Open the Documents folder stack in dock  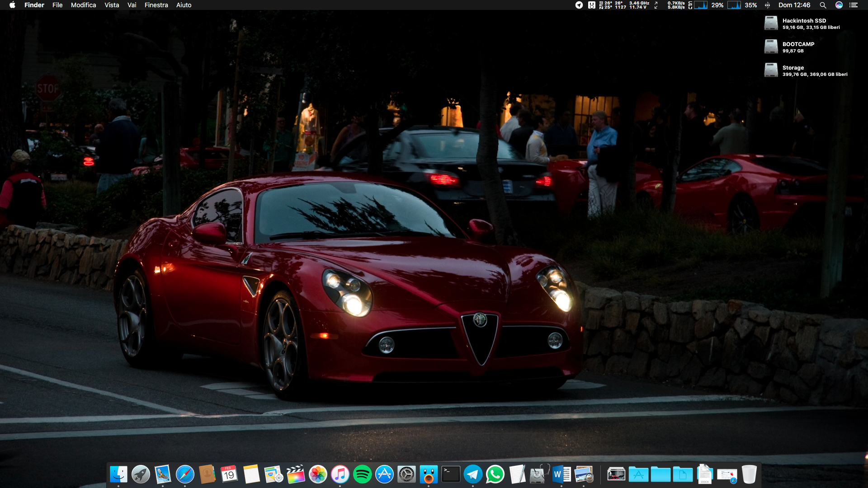click(x=683, y=474)
